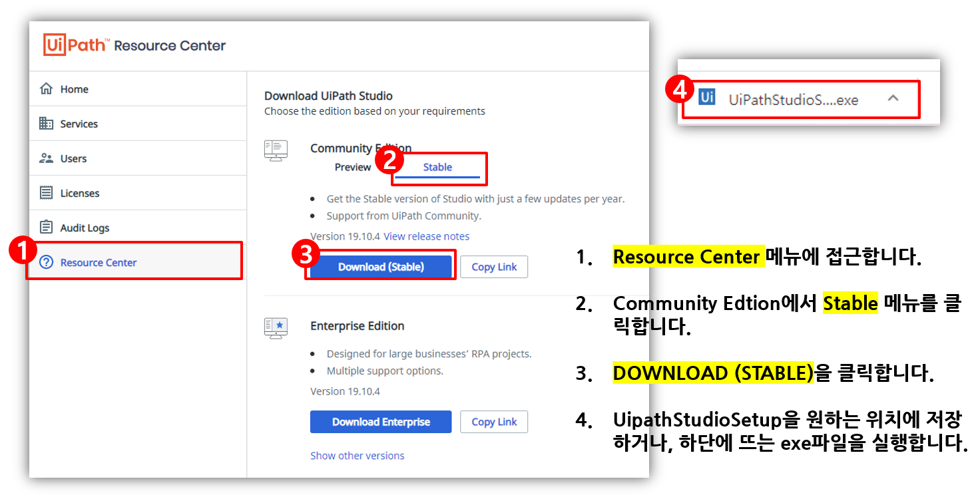This screenshot has height=499, width=980.
Task: Click the UiPath logo in the header
Action: pos(77,45)
